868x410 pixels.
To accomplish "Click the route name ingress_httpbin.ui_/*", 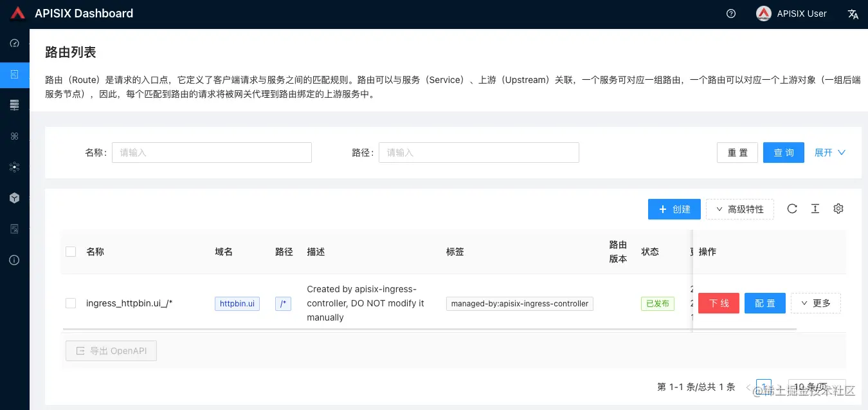I will point(129,303).
